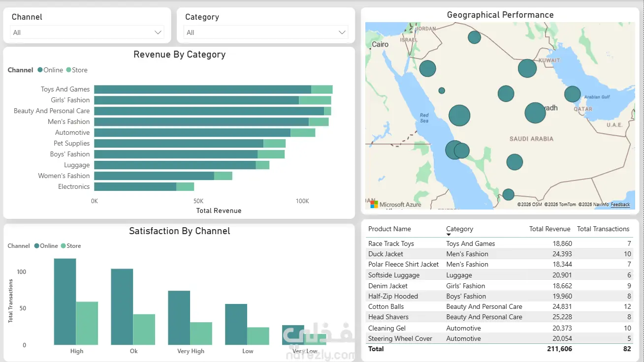644x362 pixels.
Task: Click Store legend dot in Satisfaction chart
Action: point(63,246)
